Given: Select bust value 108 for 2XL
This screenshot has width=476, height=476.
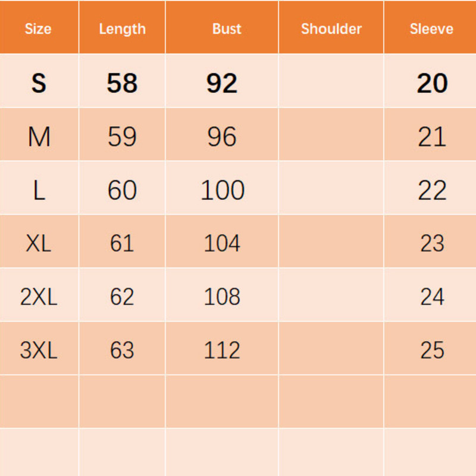Looking at the screenshot, I should 222,297.
